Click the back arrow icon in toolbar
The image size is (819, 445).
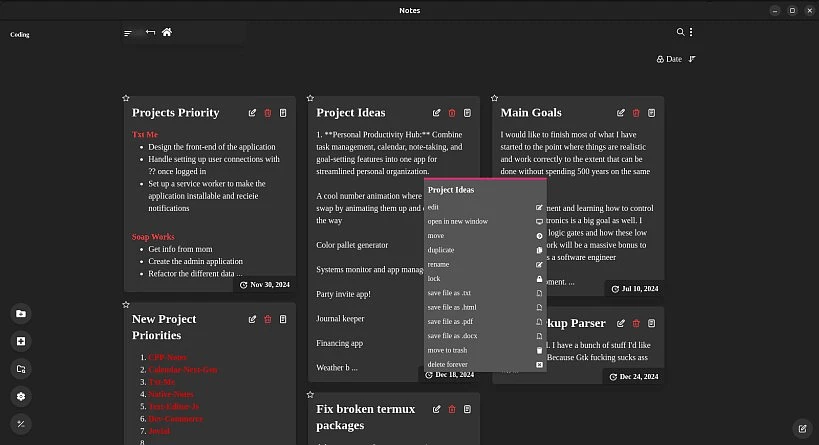(x=150, y=32)
